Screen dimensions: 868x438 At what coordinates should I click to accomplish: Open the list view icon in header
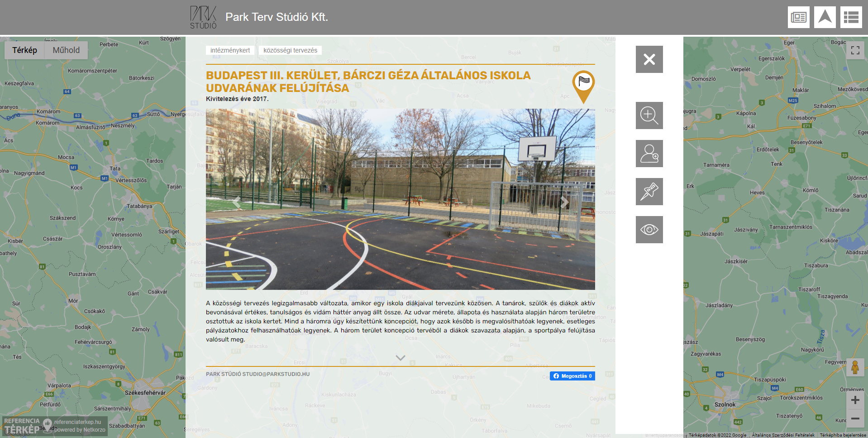click(x=851, y=17)
